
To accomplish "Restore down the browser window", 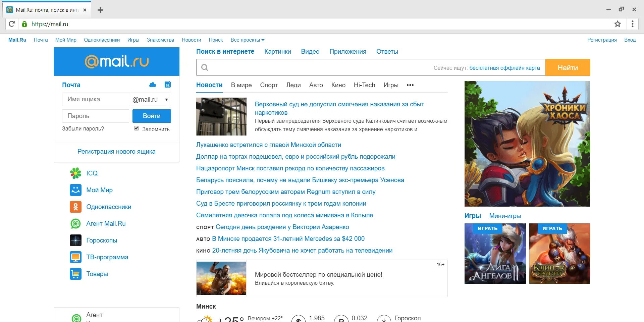I will pos(621,9).
